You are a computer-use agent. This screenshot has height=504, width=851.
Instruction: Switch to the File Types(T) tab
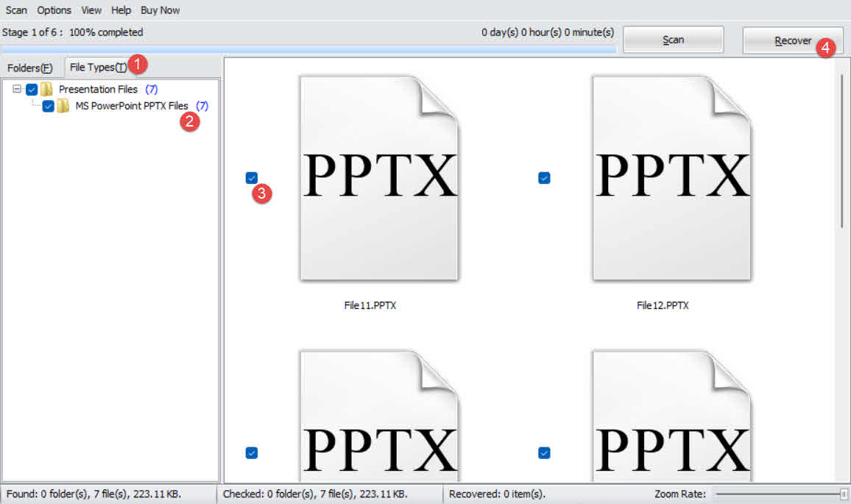pos(98,67)
